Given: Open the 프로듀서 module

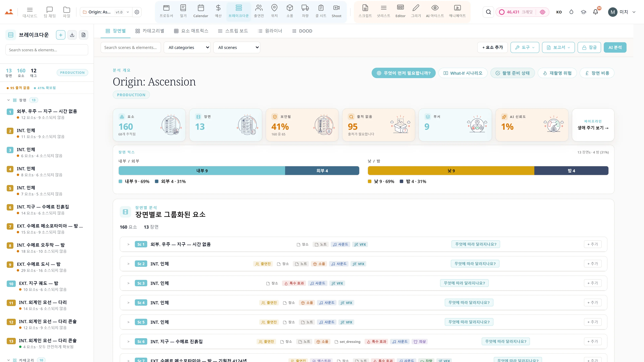Looking at the screenshot, I should pyautogui.click(x=166, y=12).
